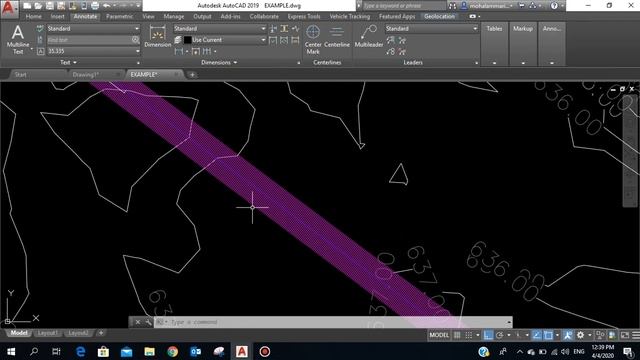The height and width of the screenshot is (360, 640).
Task: Toggle MODEL space button
Action: (439, 335)
